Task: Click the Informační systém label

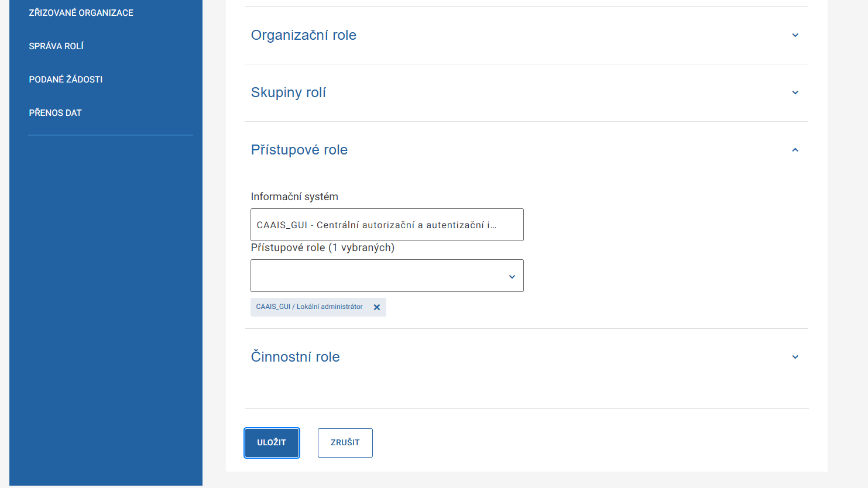Action: pyautogui.click(x=294, y=197)
